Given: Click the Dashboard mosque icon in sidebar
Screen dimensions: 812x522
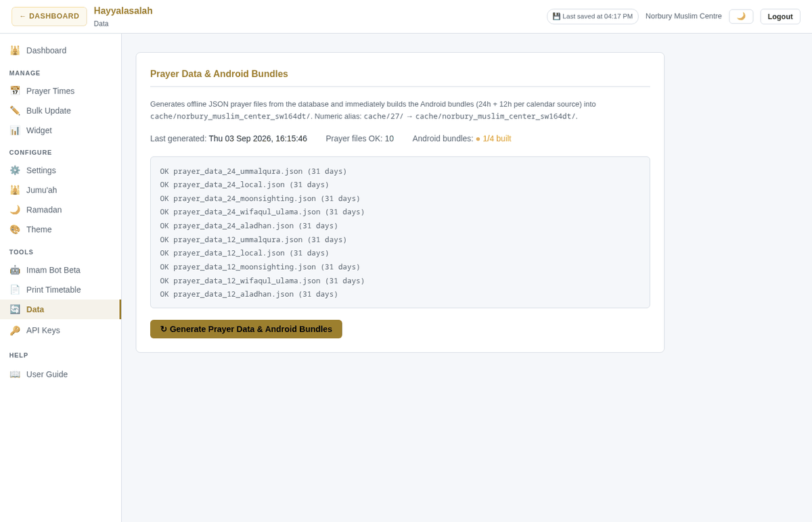Looking at the screenshot, I should 15,50.
